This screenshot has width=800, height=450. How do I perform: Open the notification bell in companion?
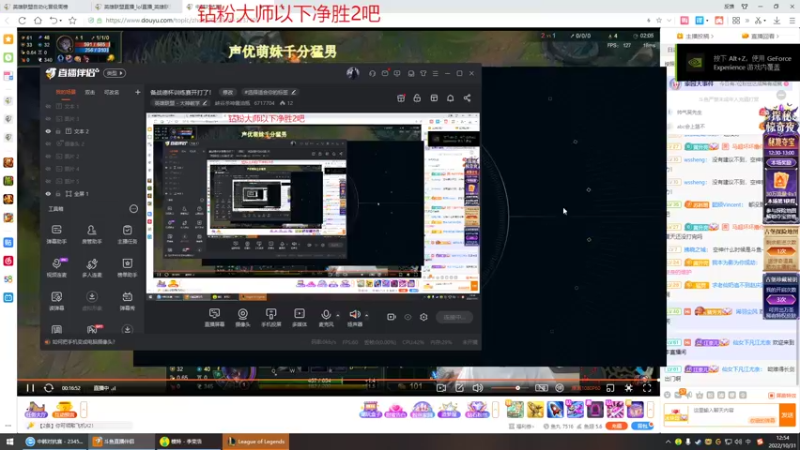[x=451, y=98]
